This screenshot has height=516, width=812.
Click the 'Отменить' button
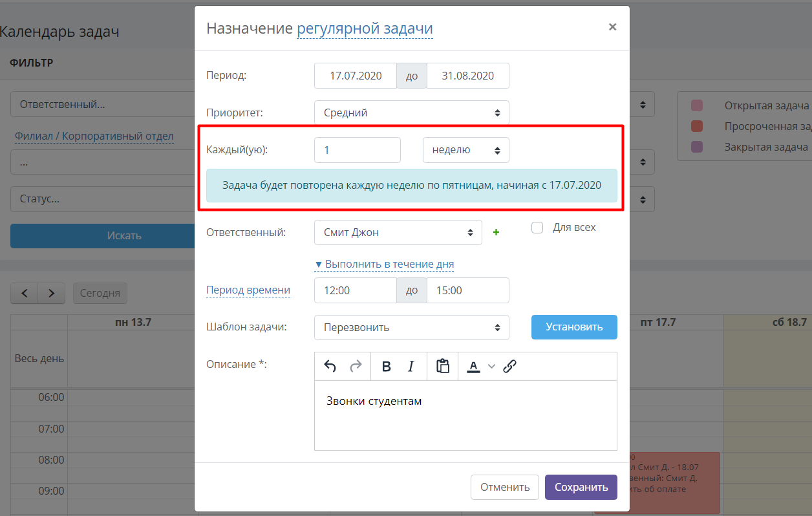(x=505, y=488)
